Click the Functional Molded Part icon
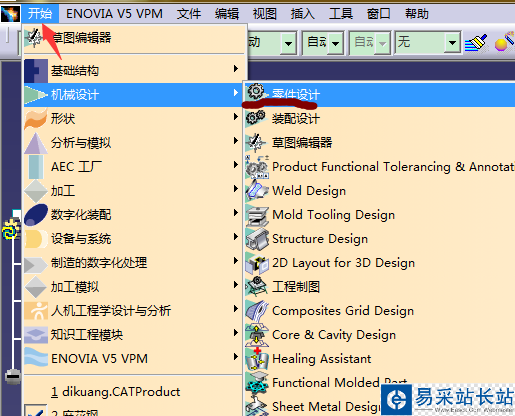The height and width of the screenshot is (416, 515). [x=257, y=383]
